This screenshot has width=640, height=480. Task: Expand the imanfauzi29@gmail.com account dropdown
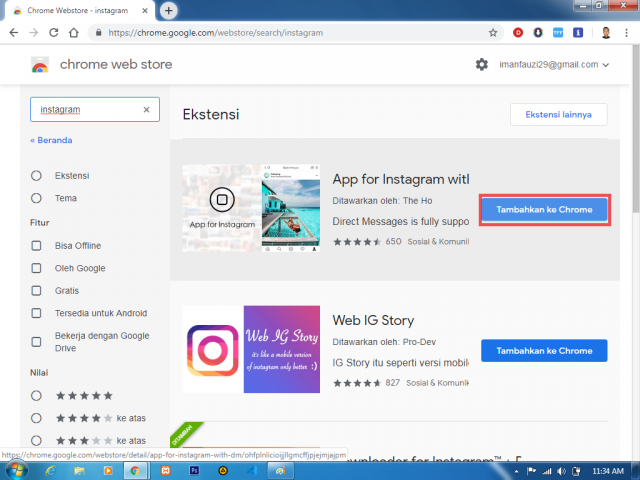[x=554, y=64]
